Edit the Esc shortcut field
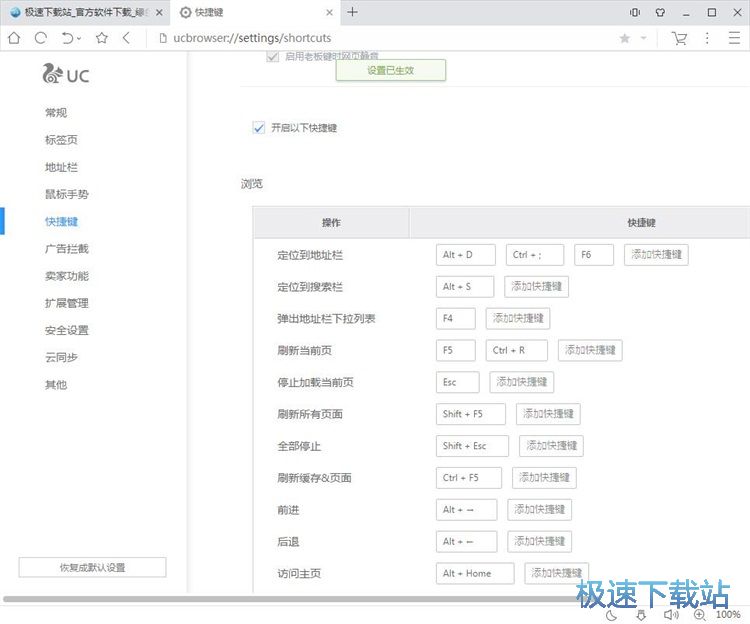 point(457,382)
